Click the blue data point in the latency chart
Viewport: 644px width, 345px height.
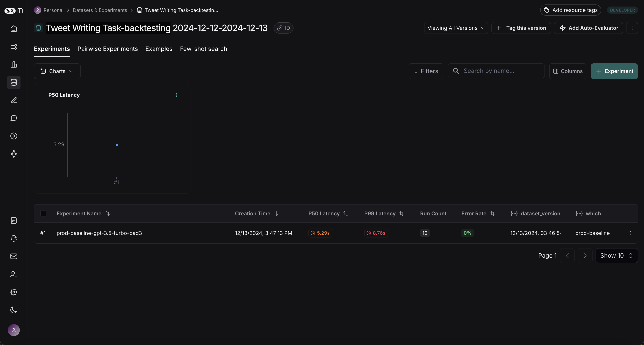tap(117, 145)
